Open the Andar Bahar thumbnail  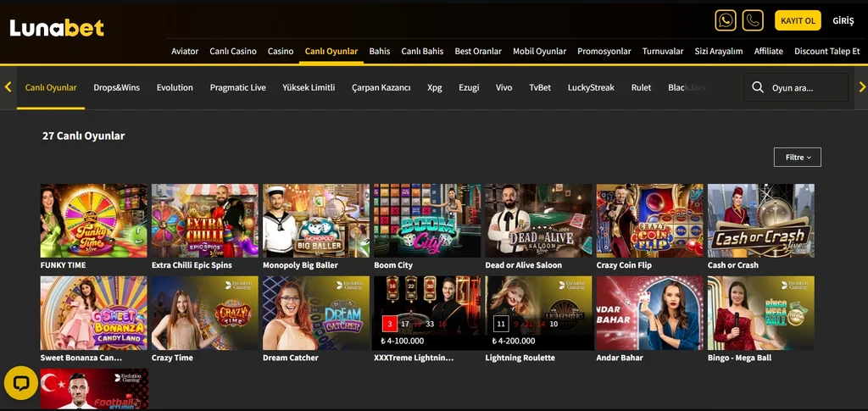point(650,313)
